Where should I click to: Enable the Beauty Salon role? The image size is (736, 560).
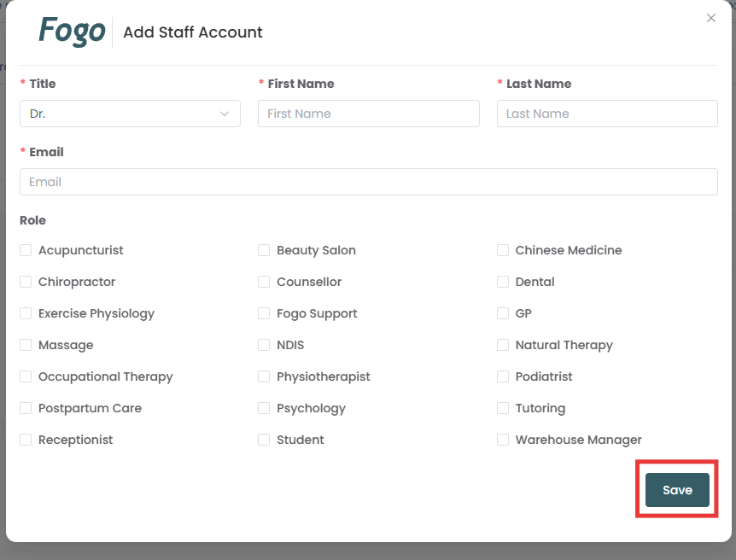[264, 250]
